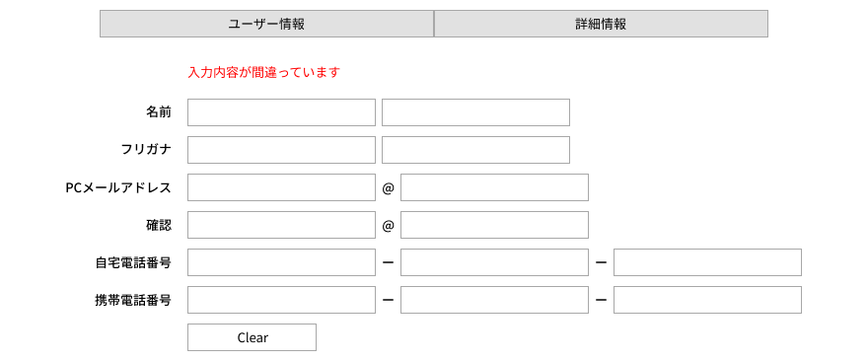Focus the first 名前 input field
868x361 pixels.
[x=281, y=112]
